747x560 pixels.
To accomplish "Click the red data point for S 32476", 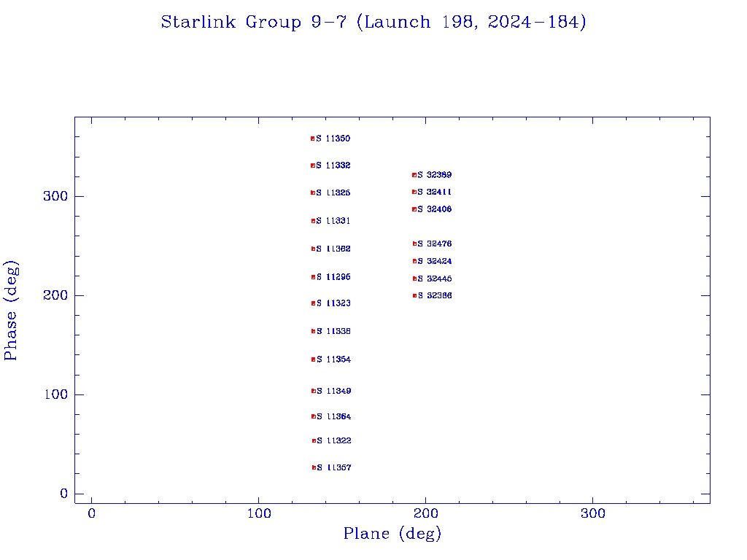I will point(414,244).
